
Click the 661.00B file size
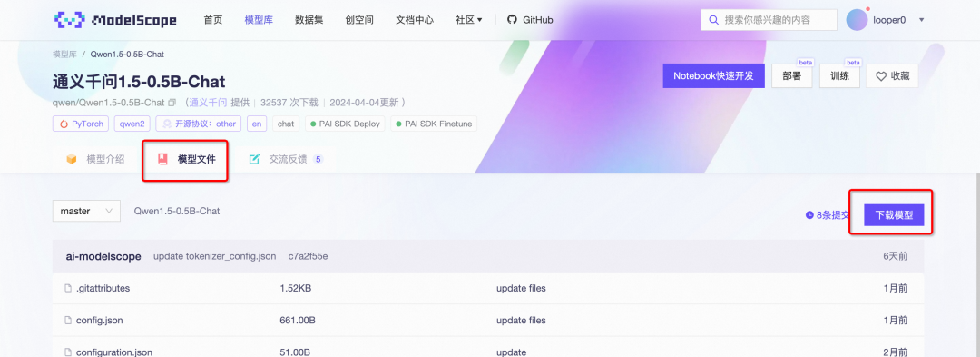click(x=298, y=321)
